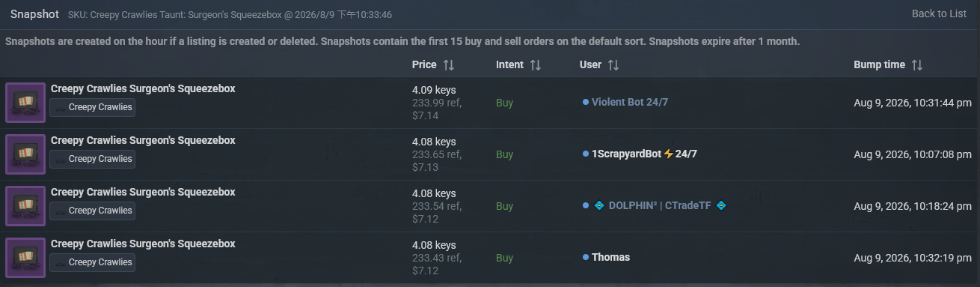Select first listing title Creepy Crawlies Surgeon's Squeezebox
Image resolution: width=980 pixels, height=287 pixels.
143,88
